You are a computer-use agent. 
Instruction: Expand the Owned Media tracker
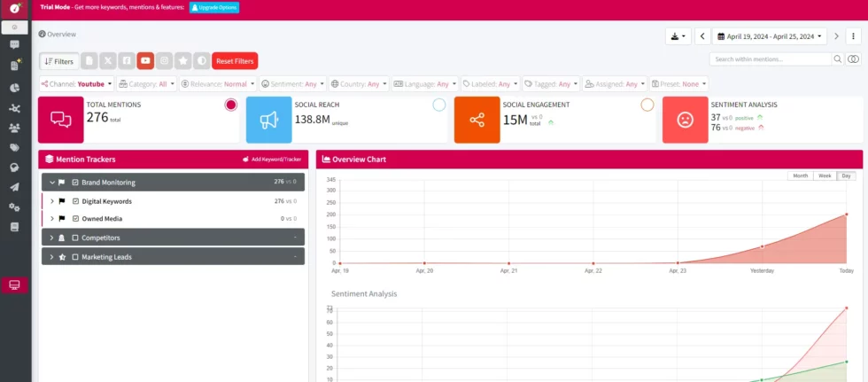pyautogui.click(x=52, y=219)
